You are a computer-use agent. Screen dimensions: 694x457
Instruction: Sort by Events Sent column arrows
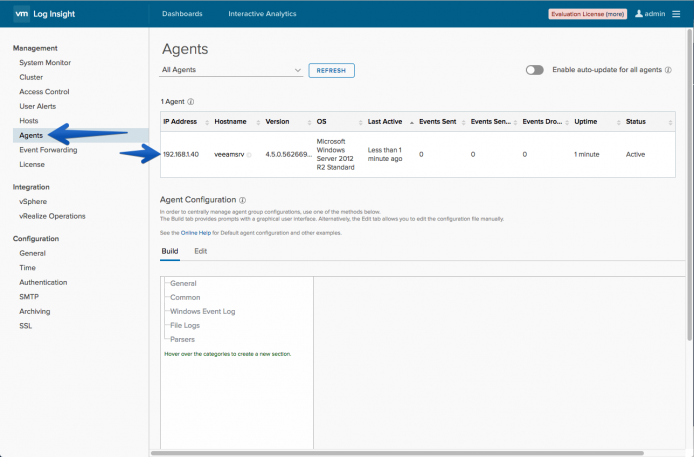coord(463,122)
